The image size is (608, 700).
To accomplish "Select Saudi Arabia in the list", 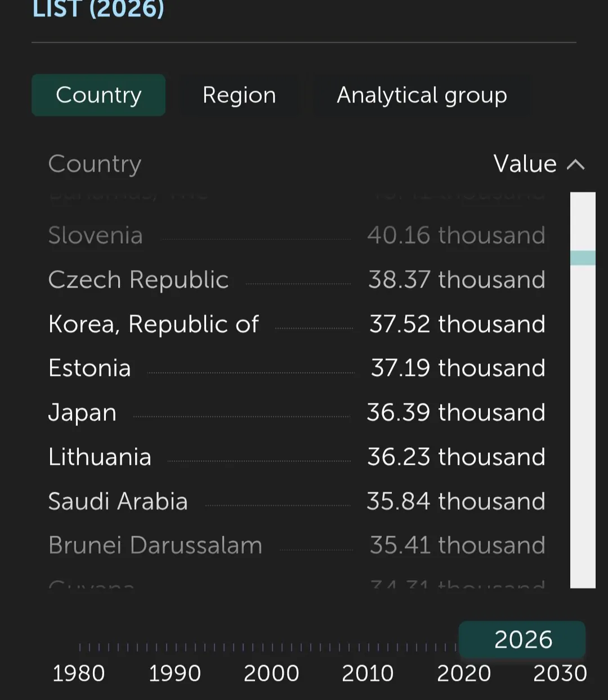I will [x=118, y=501].
